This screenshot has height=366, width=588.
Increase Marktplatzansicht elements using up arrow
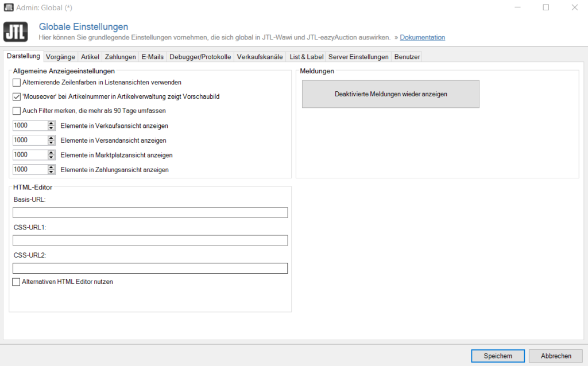[52, 153]
